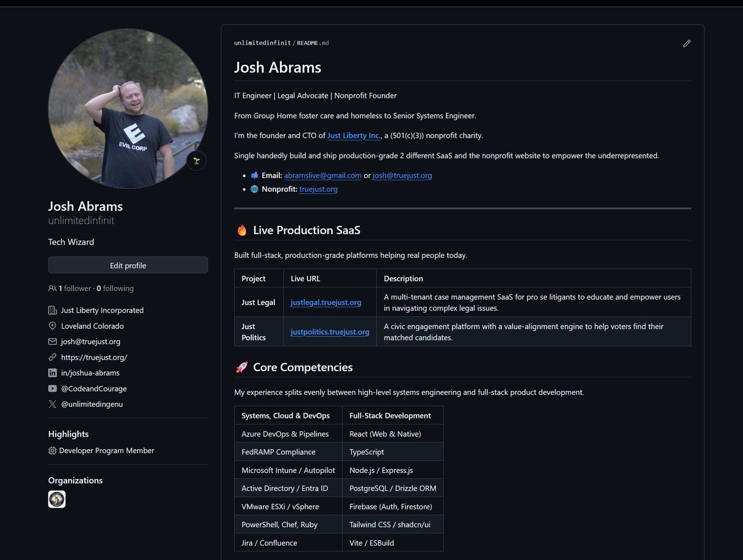Image resolution: width=743 pixels, height=560 pixels.
Task: Click the pencil icon to edit README
Action: tap(686, 43)
